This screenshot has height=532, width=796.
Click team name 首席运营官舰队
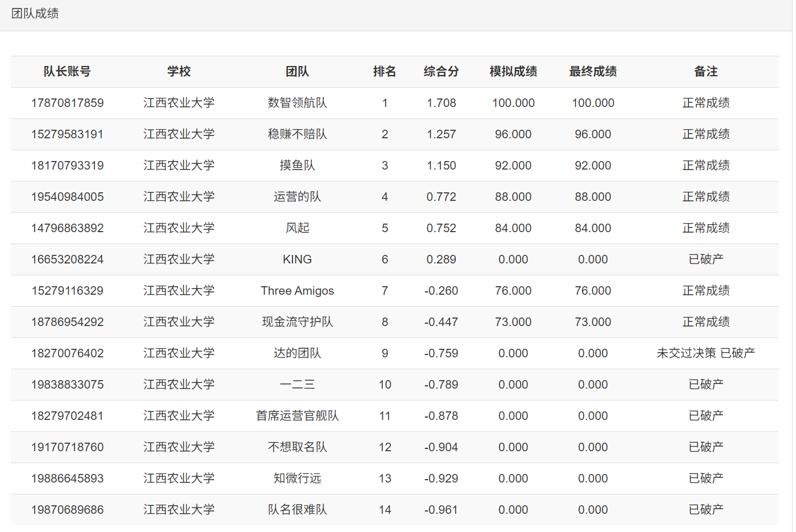click(297, 416)
